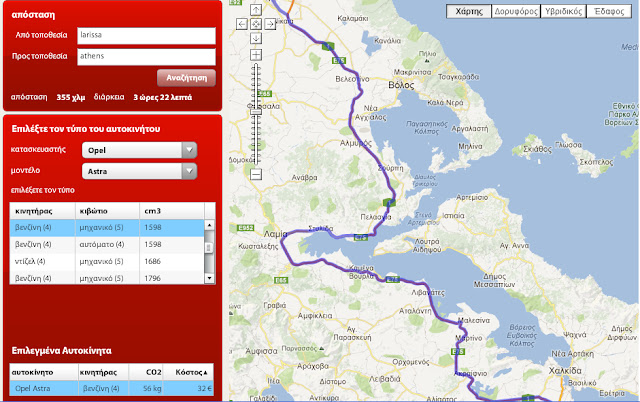Click the E75 road shield near Βελεστίνο
Viewport: 640px width, 402px height.
338,60
